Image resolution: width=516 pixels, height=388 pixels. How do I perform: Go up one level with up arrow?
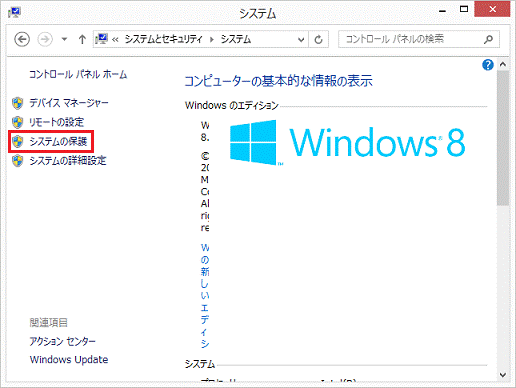[82, 40]
